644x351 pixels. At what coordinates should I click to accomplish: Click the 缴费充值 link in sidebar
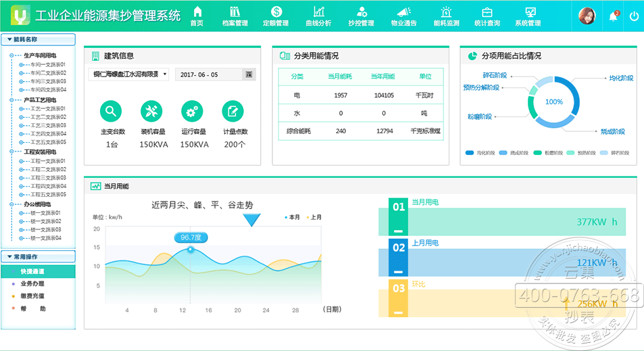[32, 296]
